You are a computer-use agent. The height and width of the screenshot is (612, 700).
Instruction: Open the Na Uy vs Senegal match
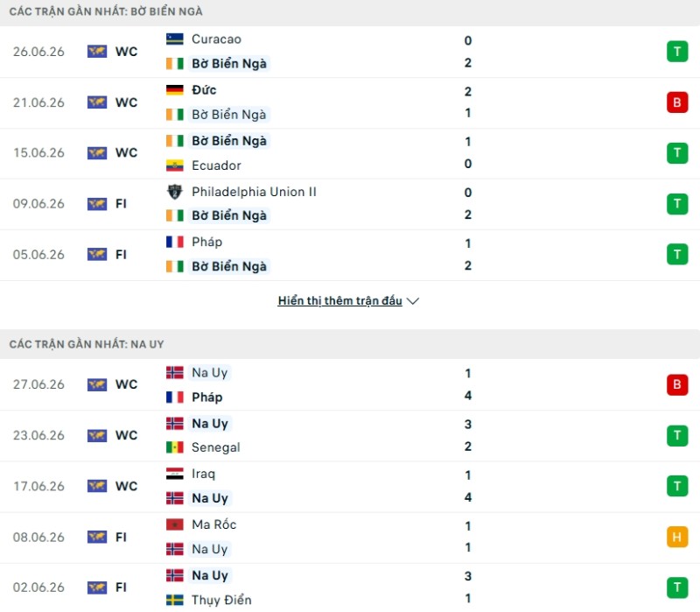(x=350, y=435)
